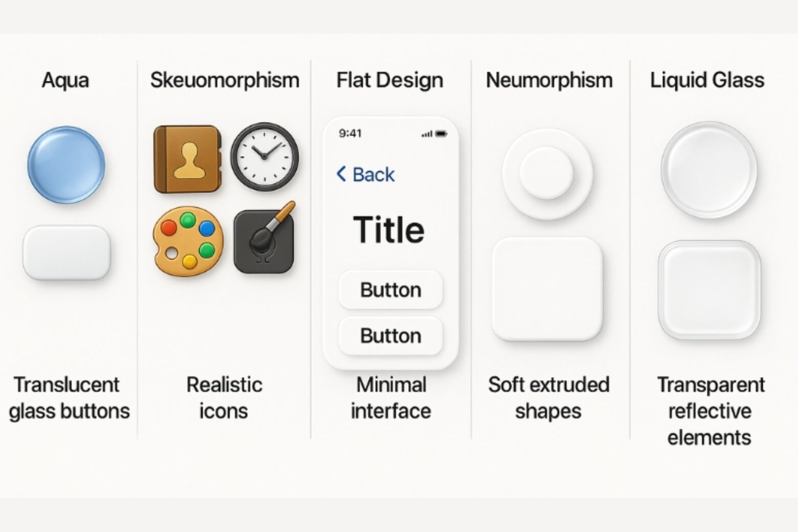798x532 pixels.
Task: Click the Liquid Glass circular element
Action: 709,170
